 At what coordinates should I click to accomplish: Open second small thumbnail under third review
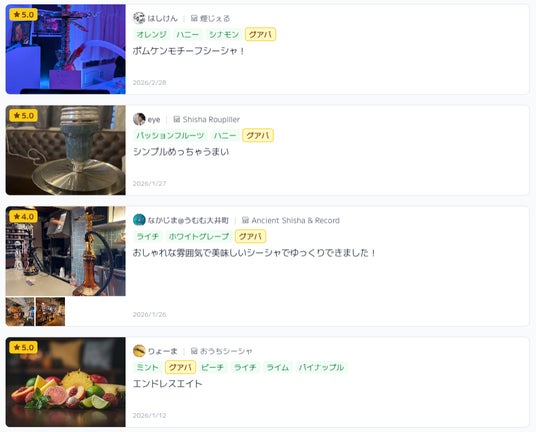[50, 311]
